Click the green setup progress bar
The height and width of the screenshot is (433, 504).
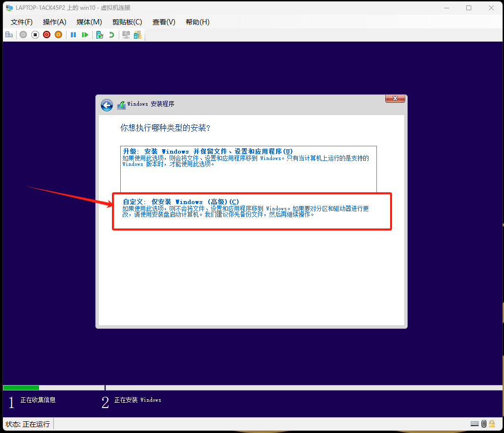pos(21,387)
